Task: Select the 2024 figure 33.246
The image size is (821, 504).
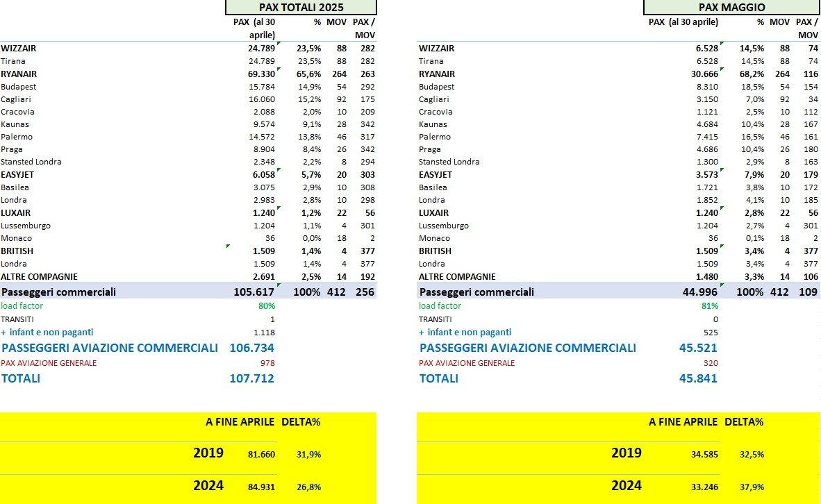Action: (705, 487)
